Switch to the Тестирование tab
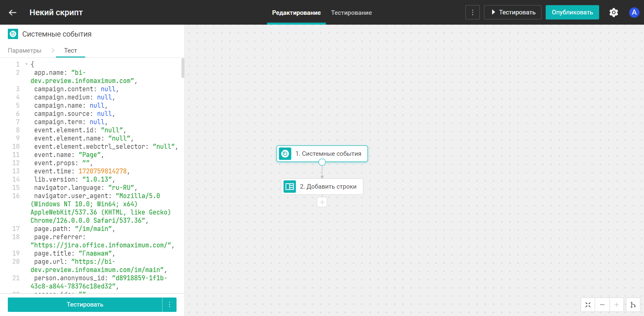The image size is (644, 316). [x=351, y=13]
